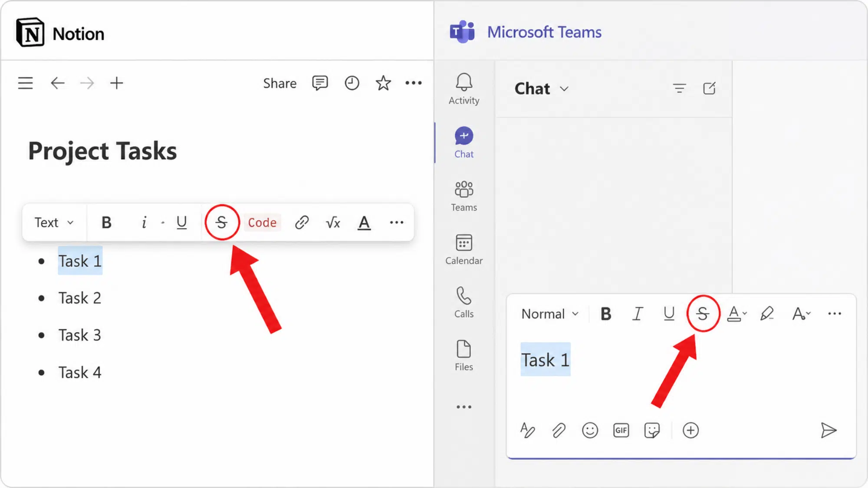Open the Calendar in the Teams sidebar
This screenshot has height=488, width=868.
coord(464,249)
